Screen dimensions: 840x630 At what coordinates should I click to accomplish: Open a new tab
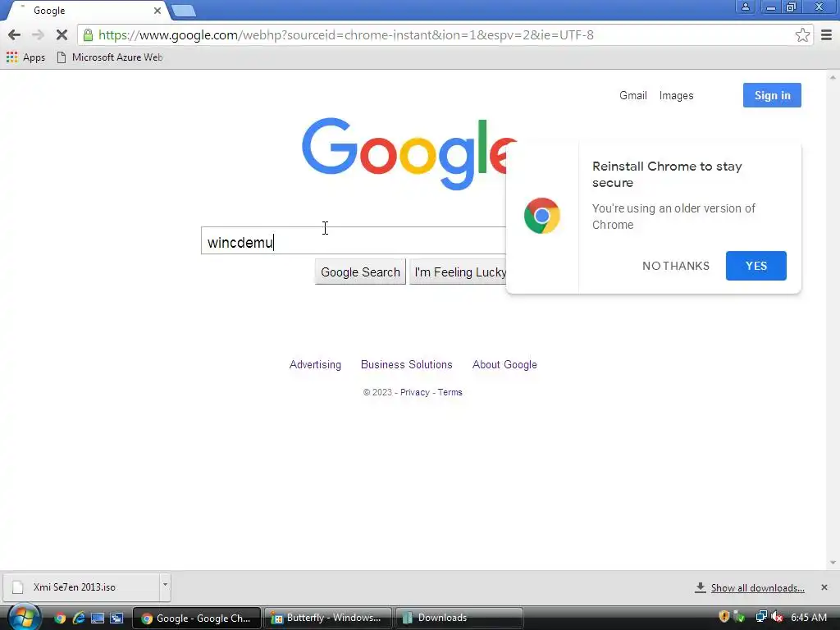point(184,11)
